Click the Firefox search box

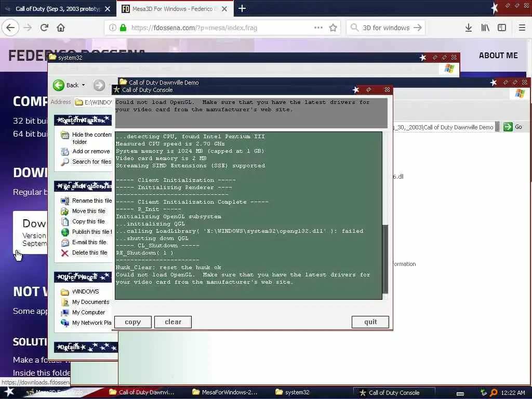[x=386, y=28]
